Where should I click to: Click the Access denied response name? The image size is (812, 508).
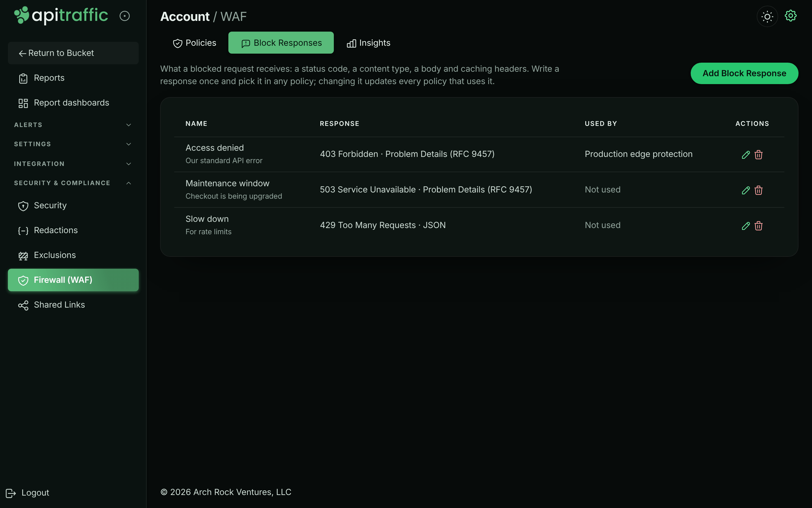tap(215, 148)
